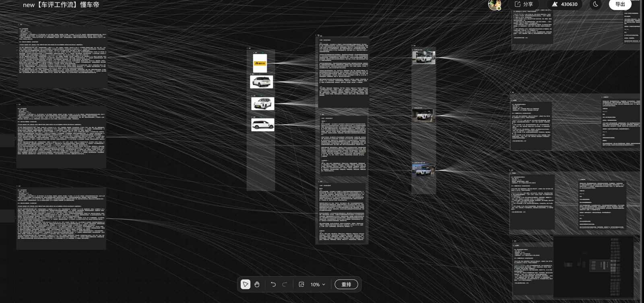Select the white SUV side-profile image node
Viewport: 644px width, 303px height.
pos(263,125)
